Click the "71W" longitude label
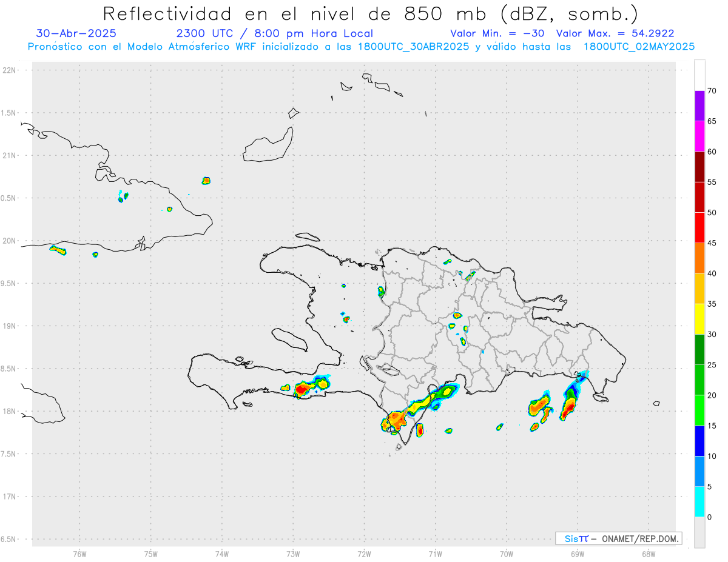The width and height of the screenshot is (728, 562). 435,554
